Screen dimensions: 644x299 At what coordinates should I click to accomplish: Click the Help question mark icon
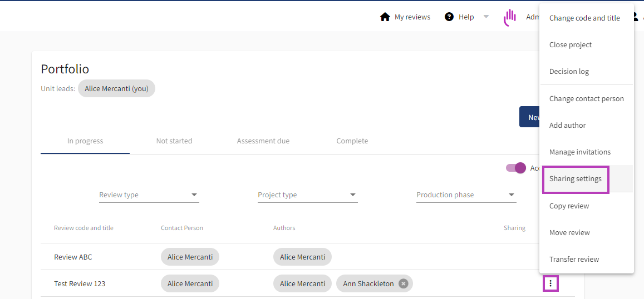pos(449,17)
